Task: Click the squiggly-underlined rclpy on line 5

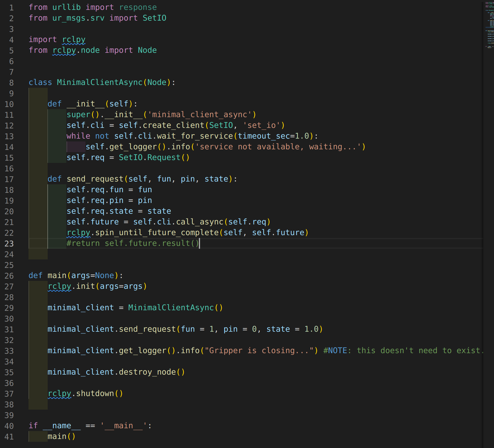Action: [64, 50]
